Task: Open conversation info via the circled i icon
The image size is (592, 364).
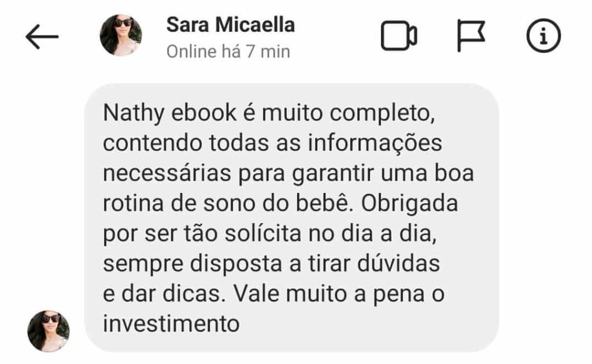Action: click(x=543, y=35)
